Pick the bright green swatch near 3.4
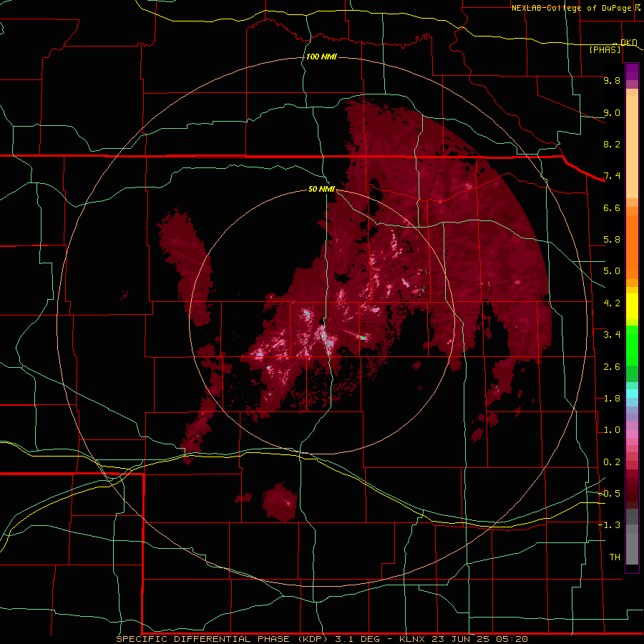 (632, 345)
